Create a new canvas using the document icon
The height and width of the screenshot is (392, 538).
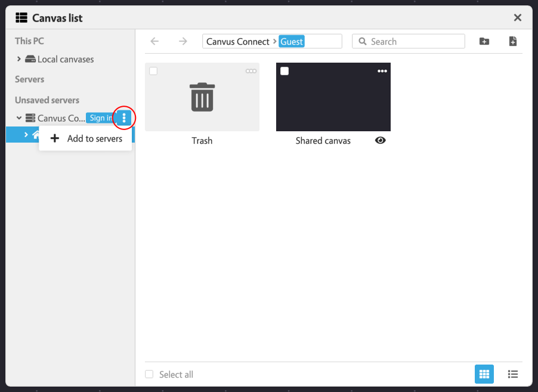pyautogui.click(x=512, y=41)
